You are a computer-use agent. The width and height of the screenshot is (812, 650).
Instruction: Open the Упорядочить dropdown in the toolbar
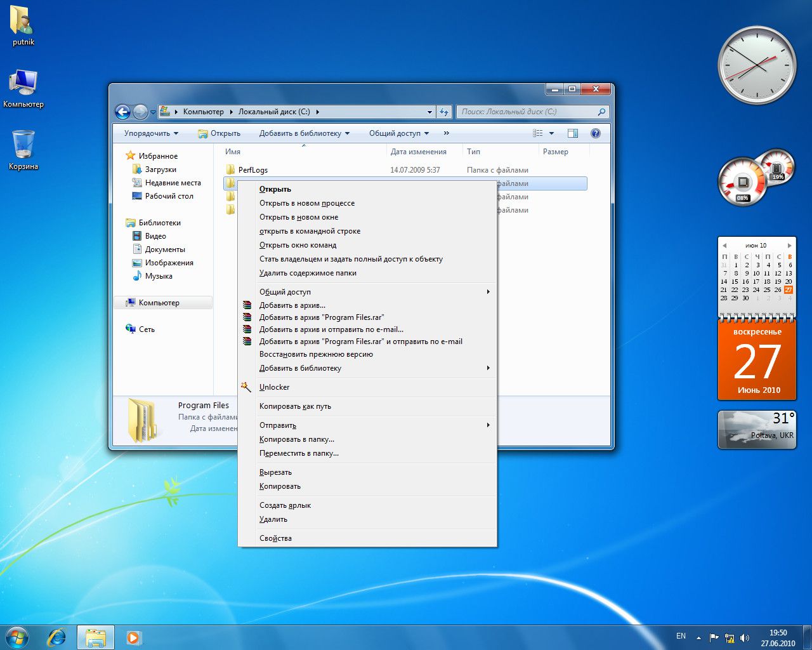pyautogui.click(x=151, y=133)
